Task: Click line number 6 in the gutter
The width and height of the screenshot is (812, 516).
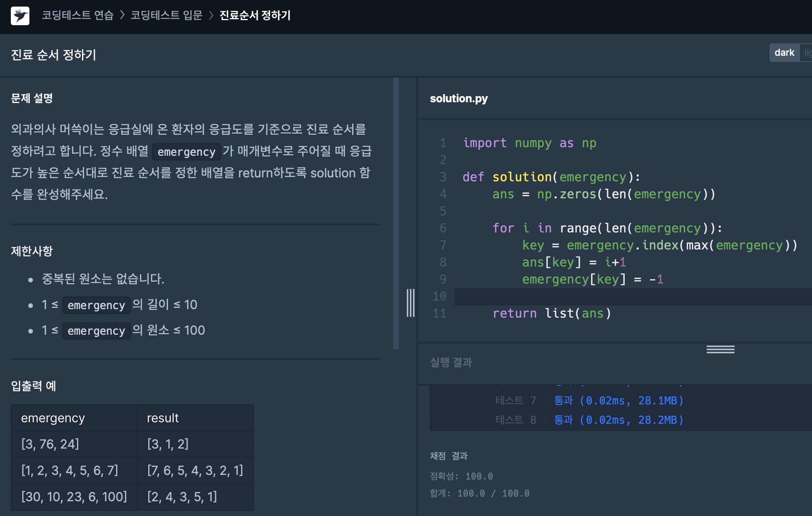Action: pos(443,228)
